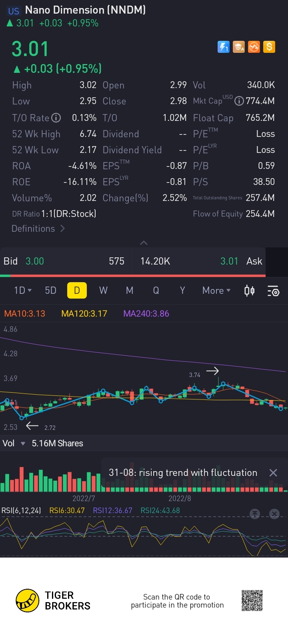Select the D daily chart tab
Image resolution: width=288 pixels, height=644 pixels.
click(77, 290)
